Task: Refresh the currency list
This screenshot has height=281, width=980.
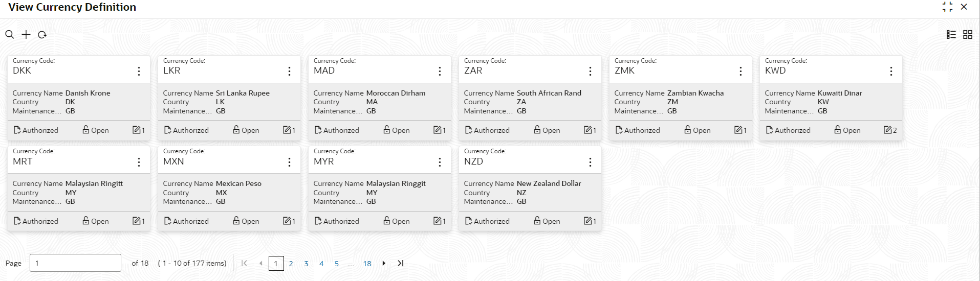Action: [42, 35]
